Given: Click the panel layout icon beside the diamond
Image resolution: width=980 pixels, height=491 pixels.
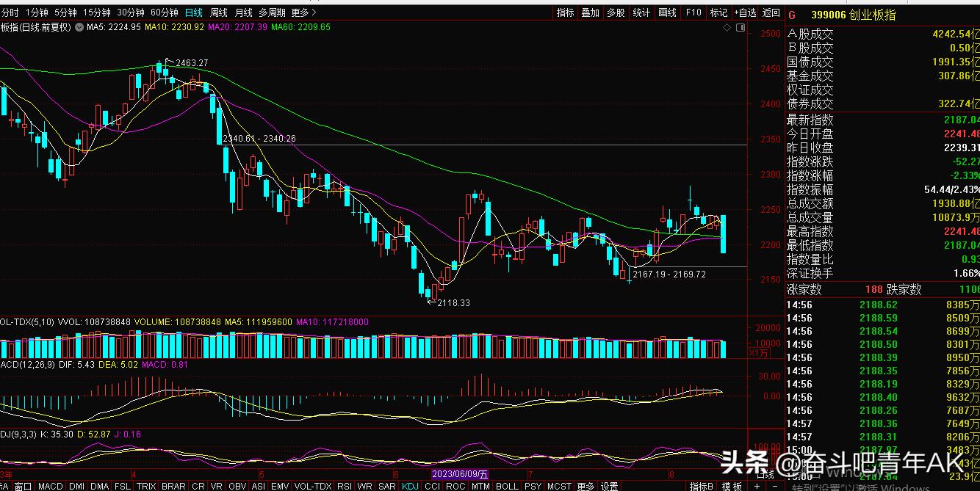Looking at the screenshot, I should point(740,27).
